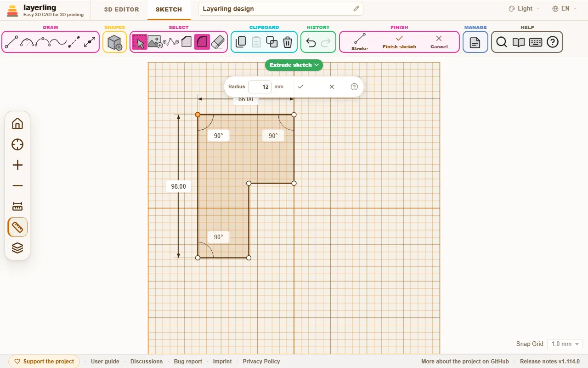Viewport: 588px width, 368px height.
Task: Center the view with the target icon
Action: click(x=17, y=144)
